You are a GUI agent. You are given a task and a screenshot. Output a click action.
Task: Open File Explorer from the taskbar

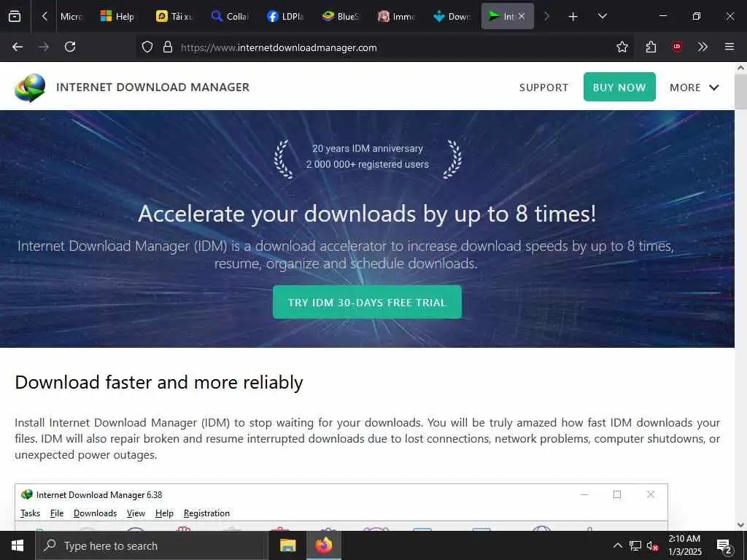pos(287,545)
